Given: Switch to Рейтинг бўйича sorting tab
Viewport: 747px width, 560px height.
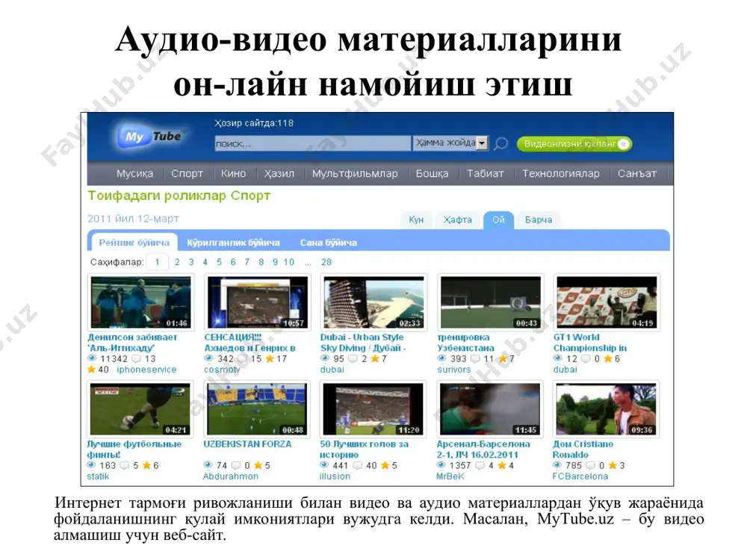Looking at the screenshot, I should (134, 243).
